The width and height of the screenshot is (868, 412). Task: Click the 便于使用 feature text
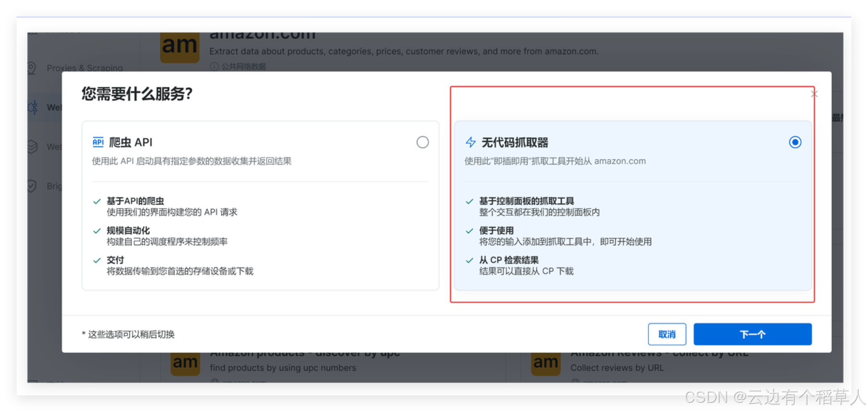tap(496, 230)
